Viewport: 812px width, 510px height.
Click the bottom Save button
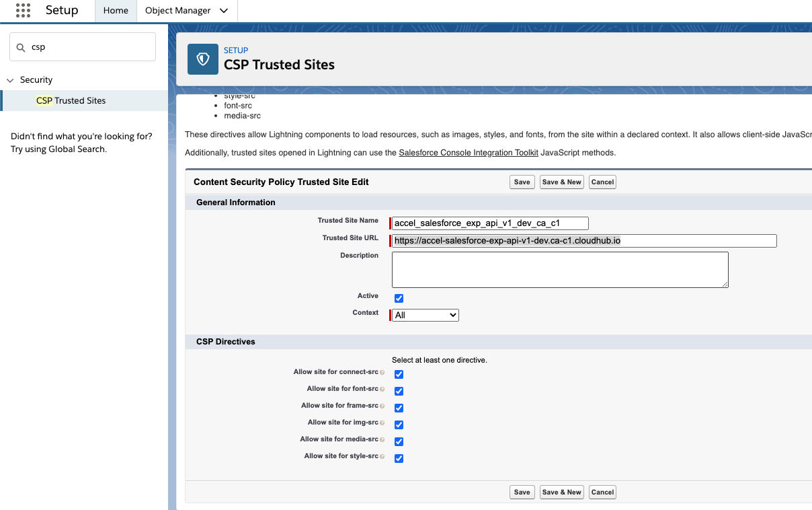(x=522, y=492)
